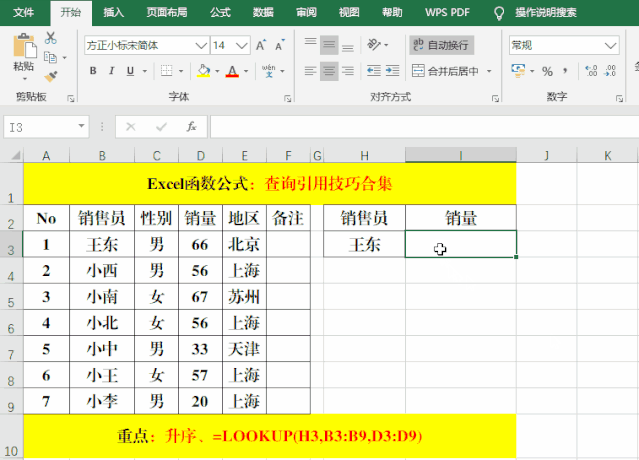Select cell containing 王东 under 销售员 in column H

(364, 244)
